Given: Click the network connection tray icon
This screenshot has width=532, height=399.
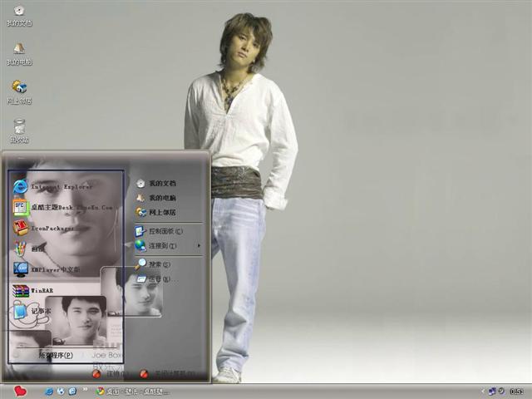Looking at the screenshot, I should tap(492, 392).
